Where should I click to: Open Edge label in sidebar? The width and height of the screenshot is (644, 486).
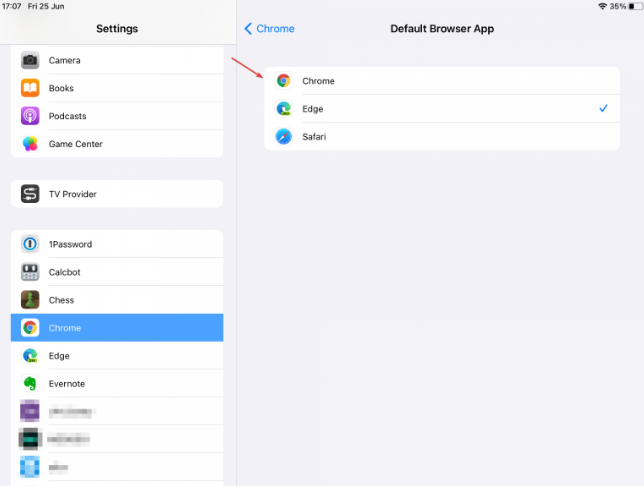[59, 356]
